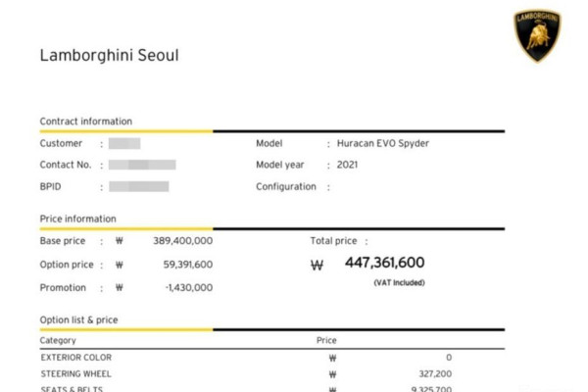Click the blurred Contact No. field

[142, 165]
